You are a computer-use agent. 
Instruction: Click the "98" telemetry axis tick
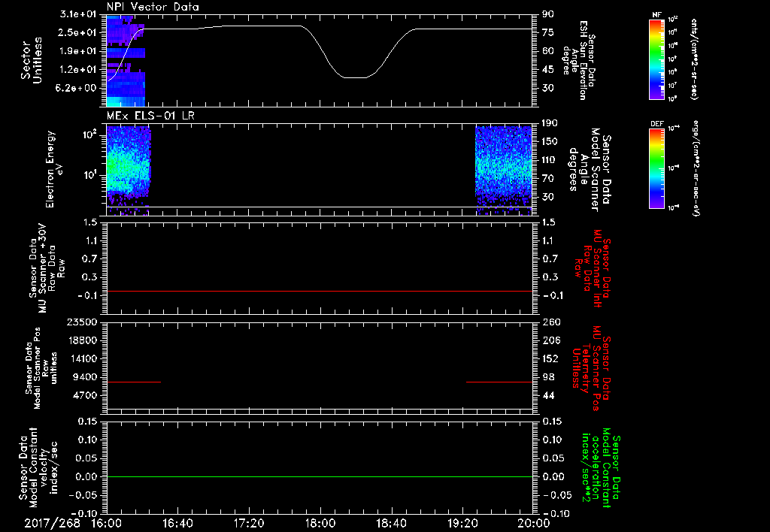[x=548, y=377]
